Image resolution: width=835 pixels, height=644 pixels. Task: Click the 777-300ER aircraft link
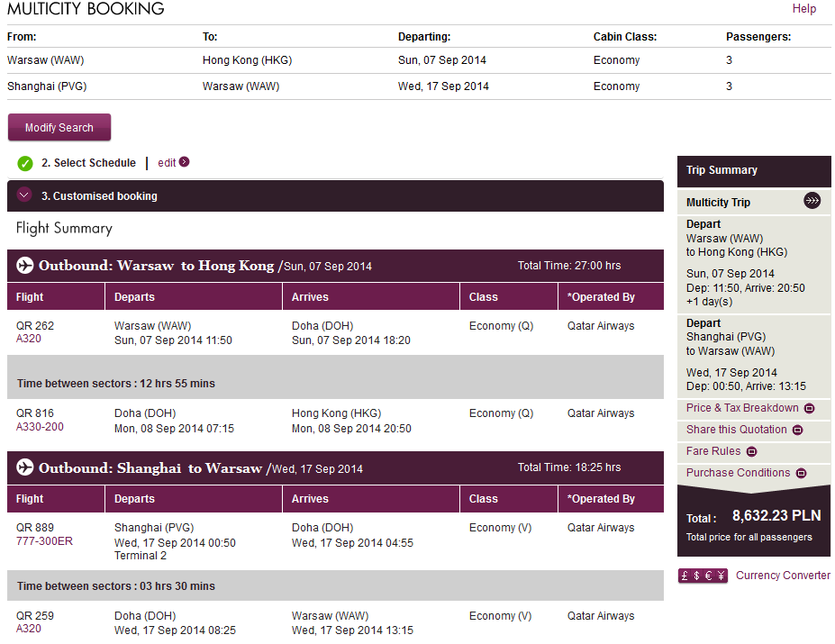pos(44,541)
